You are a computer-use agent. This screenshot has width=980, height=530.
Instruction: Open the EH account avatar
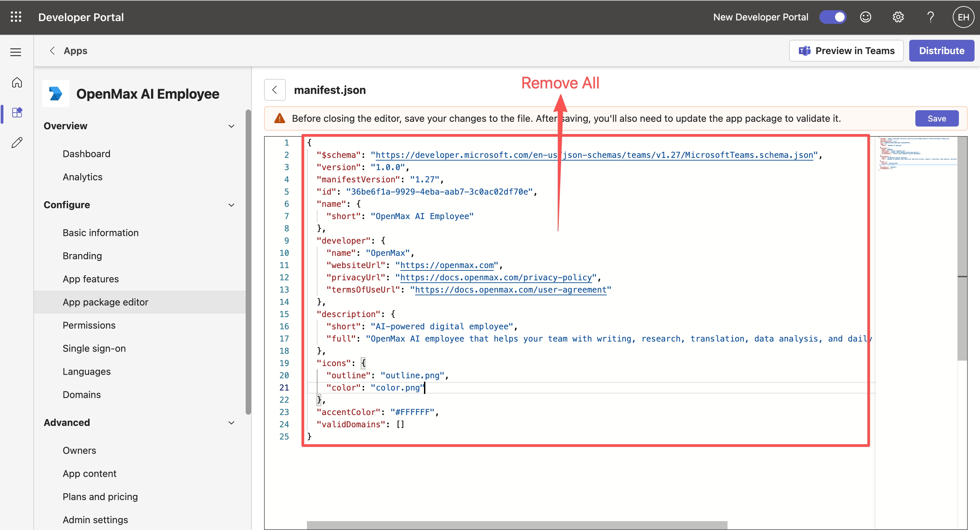click(963, 17)
